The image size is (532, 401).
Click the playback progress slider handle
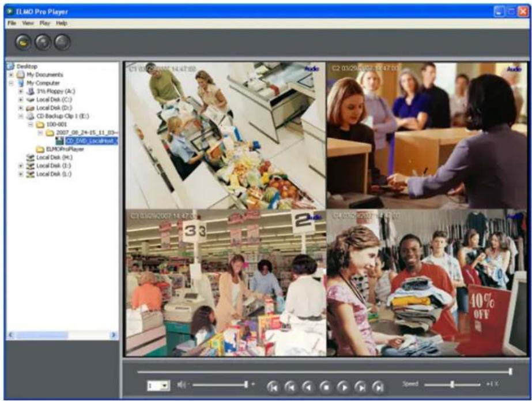(510, 372)
